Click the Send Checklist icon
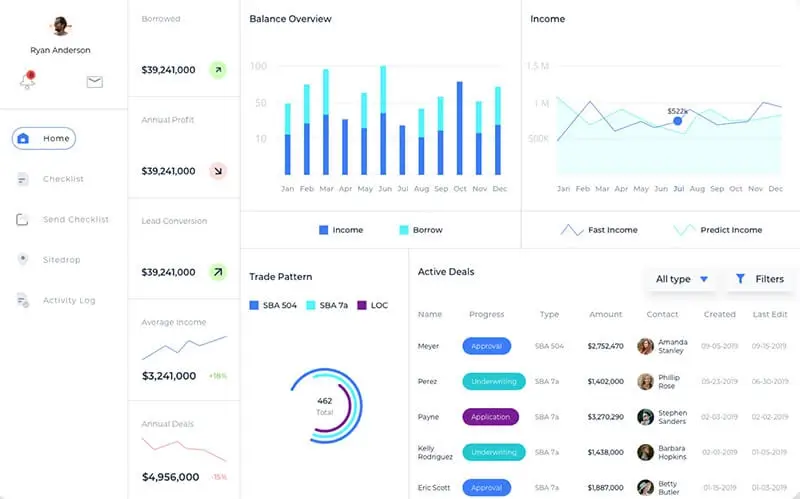 pos(23,220)
